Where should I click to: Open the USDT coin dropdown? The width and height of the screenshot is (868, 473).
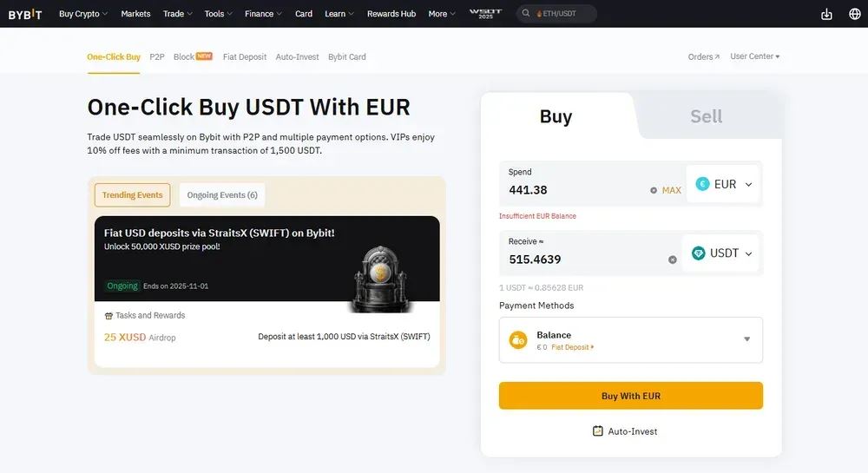722,253
